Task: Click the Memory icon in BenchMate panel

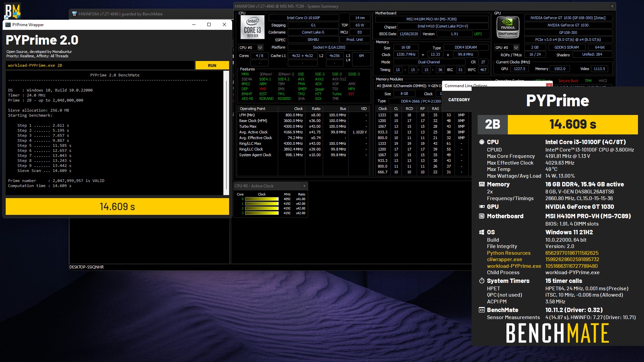Action: [x=482, y=184]
